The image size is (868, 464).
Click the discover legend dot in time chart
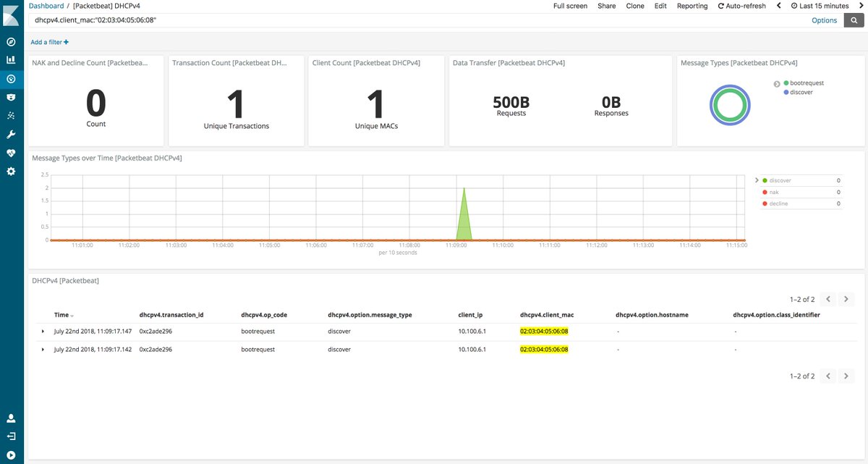click(765, 180)
